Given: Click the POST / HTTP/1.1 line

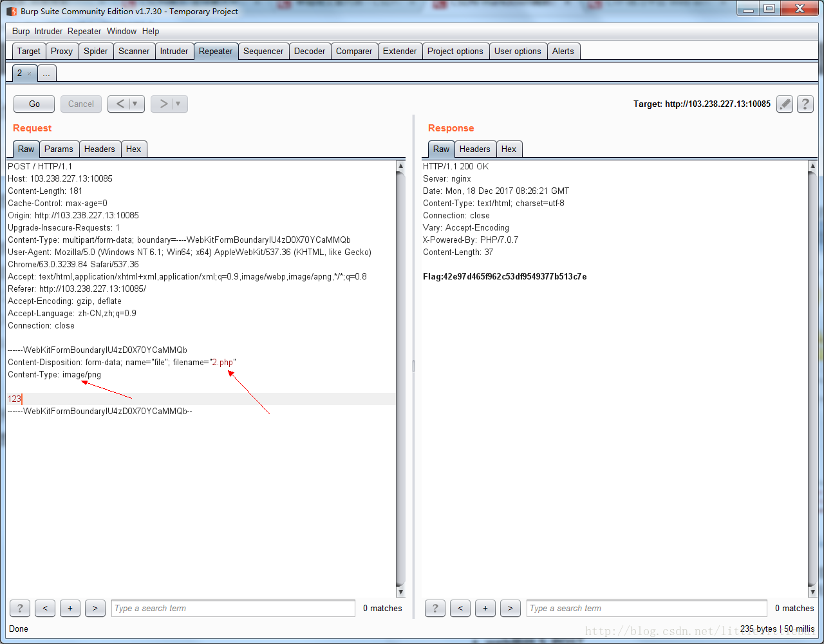Looking at the screenshot, I should [40, 167].
